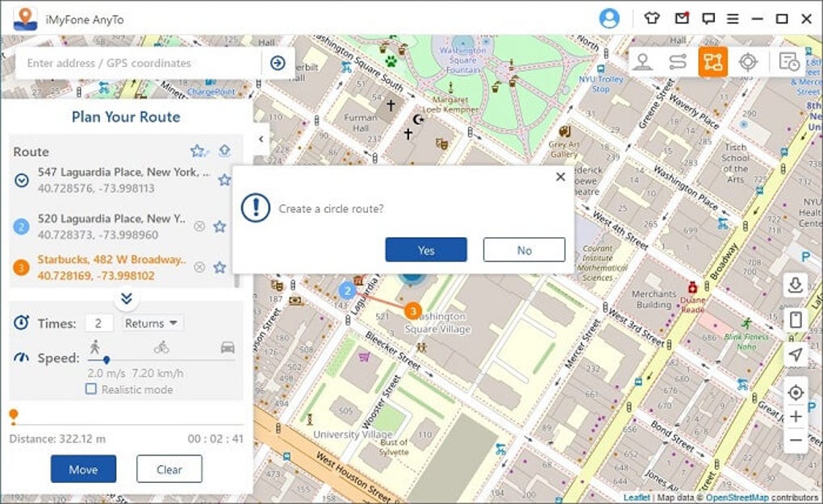This screenshot has width=823, height=504.
Task: Zoom in the map with plus
Action: pos(796,416)
